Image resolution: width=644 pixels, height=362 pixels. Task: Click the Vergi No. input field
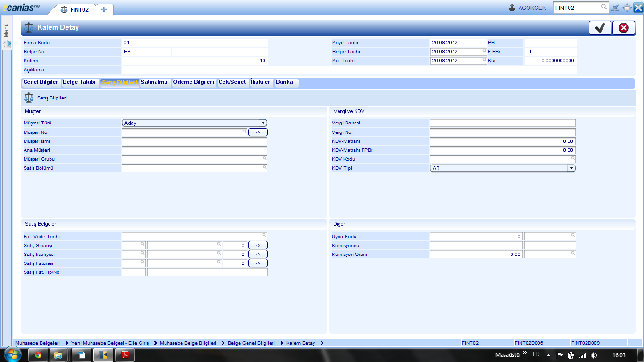pos(503,132)
